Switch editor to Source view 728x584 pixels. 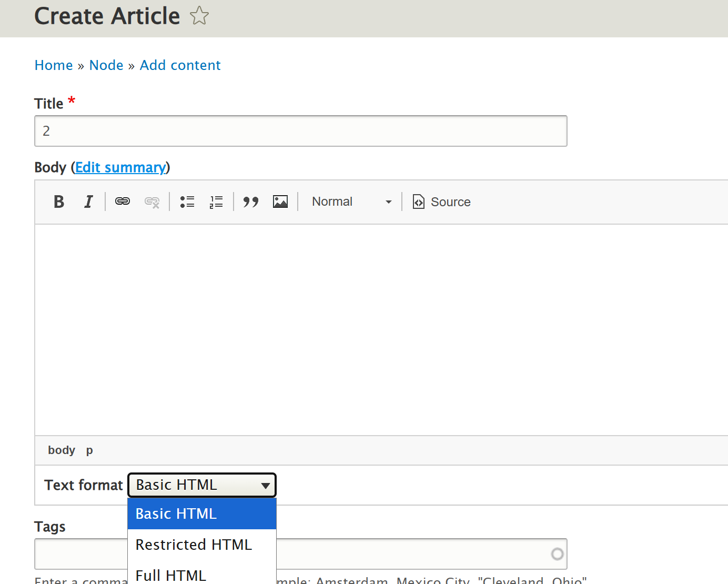pos(442,202)
